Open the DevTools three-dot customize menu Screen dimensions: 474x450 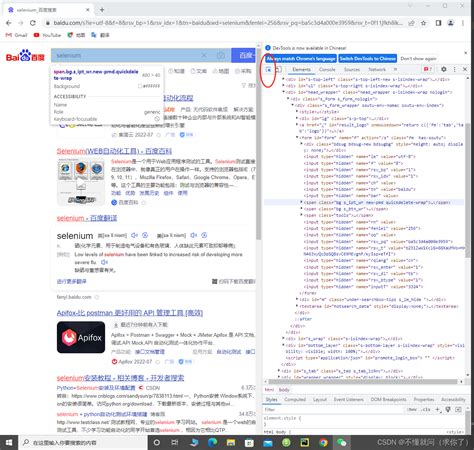[454, 69]
